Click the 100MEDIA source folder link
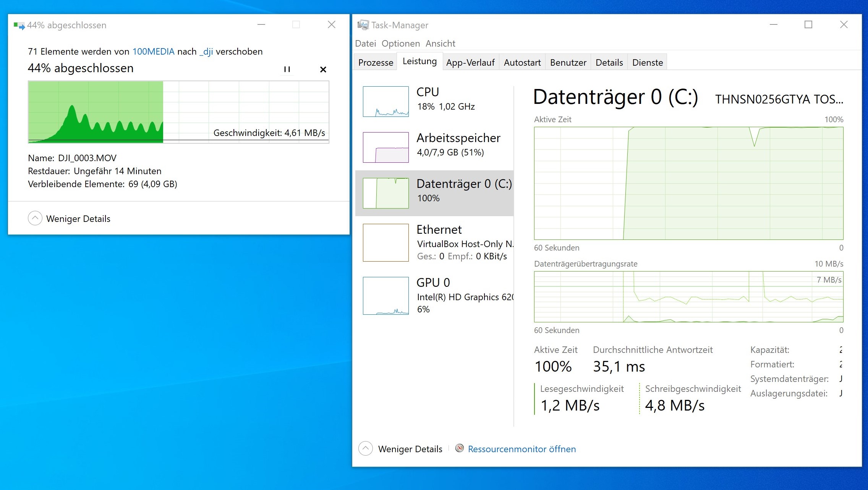The image size is (868, 490). pos(153,52)
